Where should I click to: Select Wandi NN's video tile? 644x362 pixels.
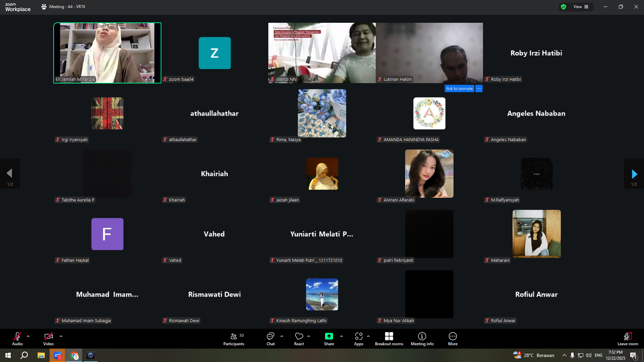tap(322, 53)
